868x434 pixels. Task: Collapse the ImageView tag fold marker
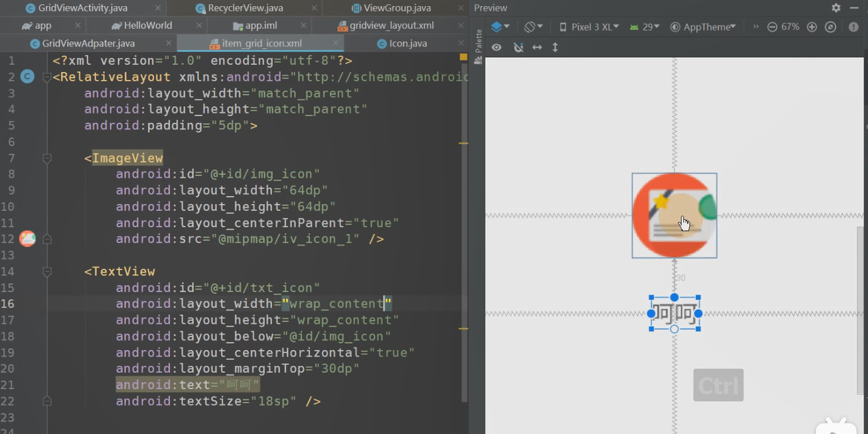click(47, 158)
